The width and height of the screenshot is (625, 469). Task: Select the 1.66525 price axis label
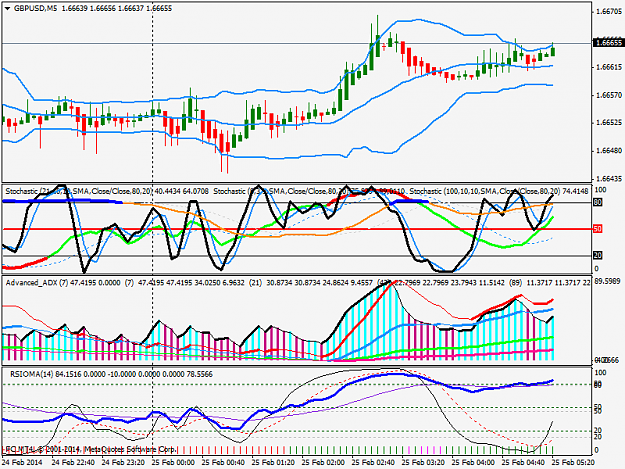tap(608, 123)
